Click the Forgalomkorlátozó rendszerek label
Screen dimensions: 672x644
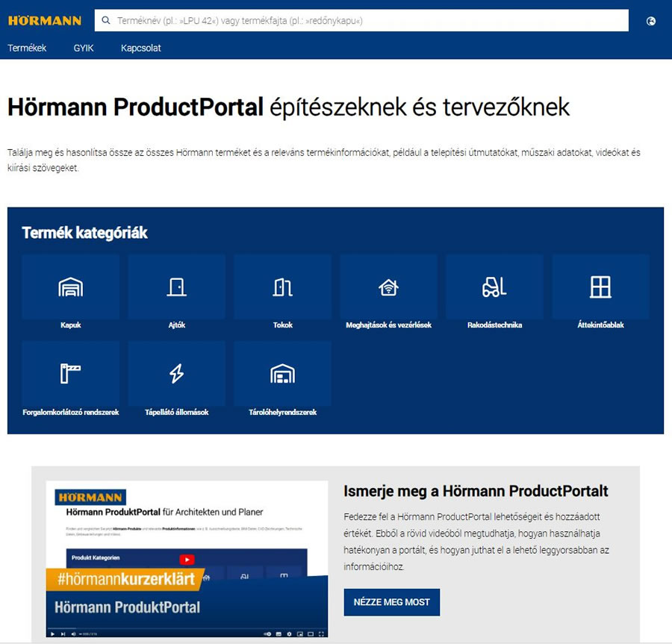click(x=71, y=412)
